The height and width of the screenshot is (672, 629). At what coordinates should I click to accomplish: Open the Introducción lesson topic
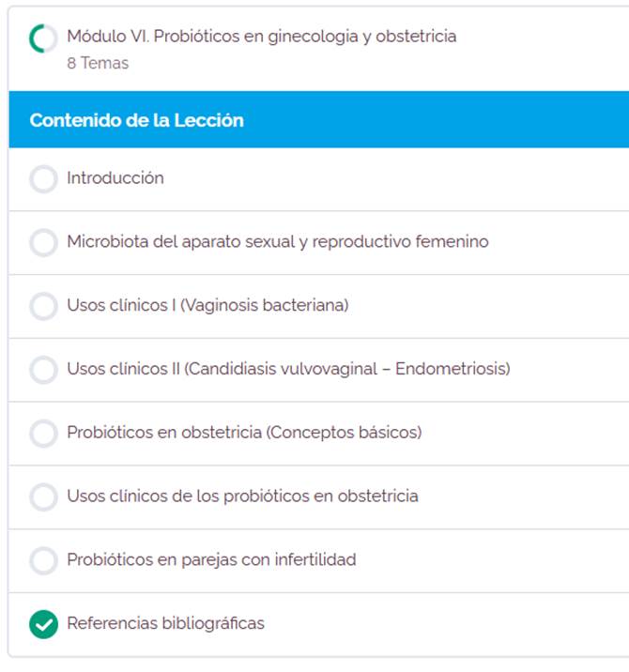[115, 178]
